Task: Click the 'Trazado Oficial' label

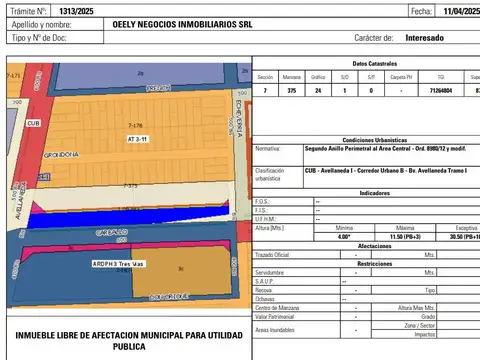Action: 272,255
